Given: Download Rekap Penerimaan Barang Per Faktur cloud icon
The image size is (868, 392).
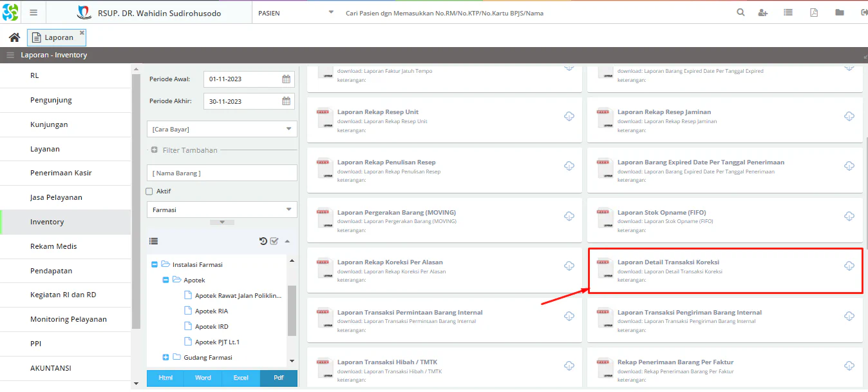Looking at the screenshot, I should [849, 366].
